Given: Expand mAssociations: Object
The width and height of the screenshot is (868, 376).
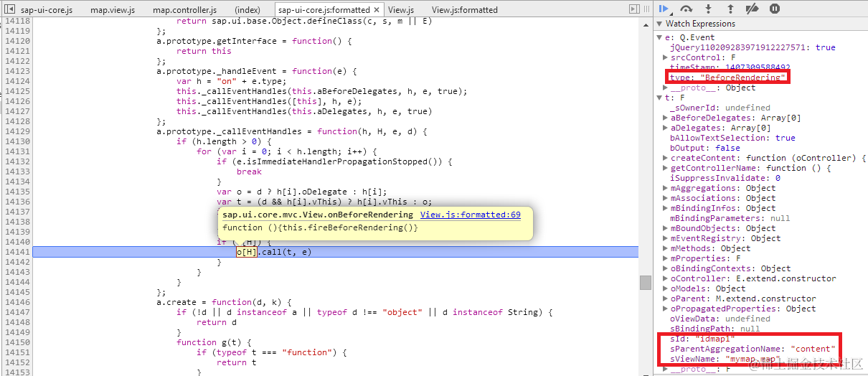Looking at the screenshot, I should (x=666, y=198).
